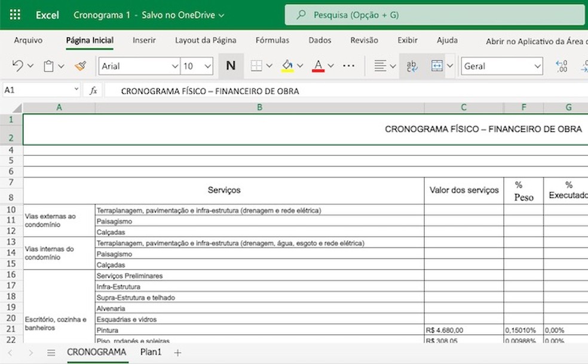Screen dimensions: 588x364
Task: Click Abrir no Aplicativo da Área button
Action: pyautogui.click(x=536, y=41)
